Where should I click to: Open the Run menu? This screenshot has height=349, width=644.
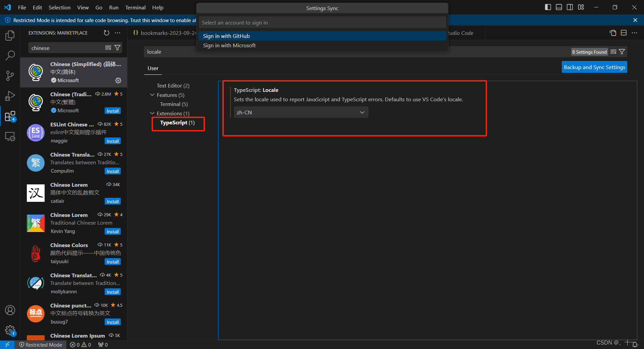tap(114, 7)
